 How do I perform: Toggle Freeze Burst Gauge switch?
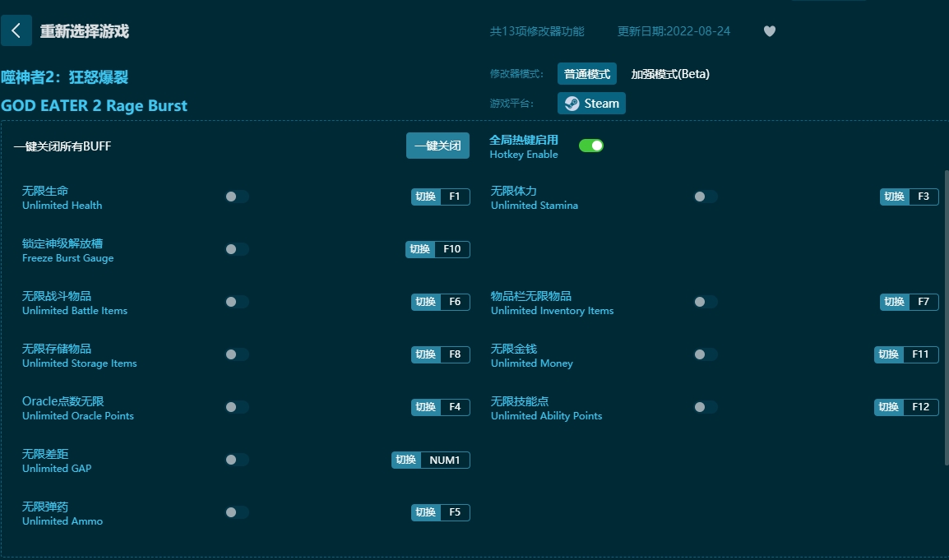(237, 249)
